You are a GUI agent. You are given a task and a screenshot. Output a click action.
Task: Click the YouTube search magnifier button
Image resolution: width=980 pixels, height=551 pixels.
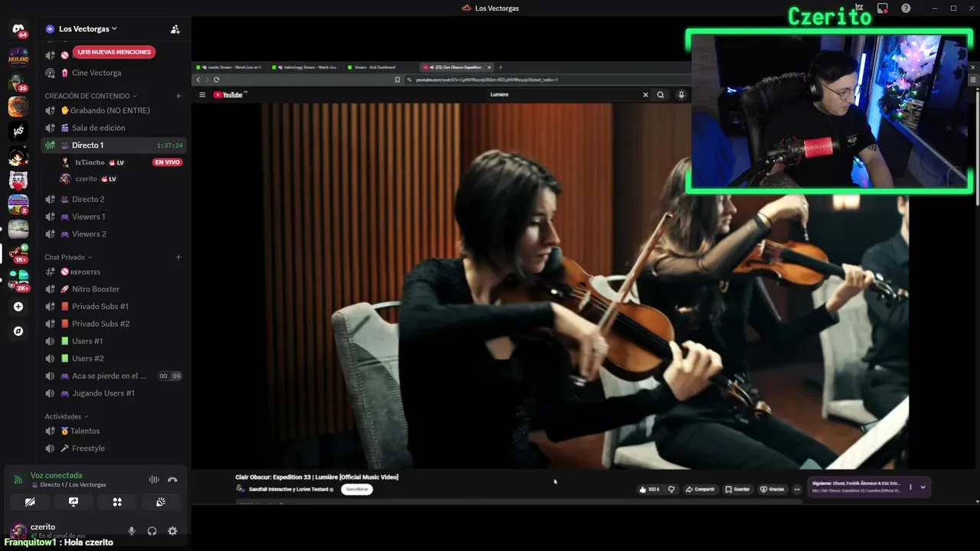660,95
